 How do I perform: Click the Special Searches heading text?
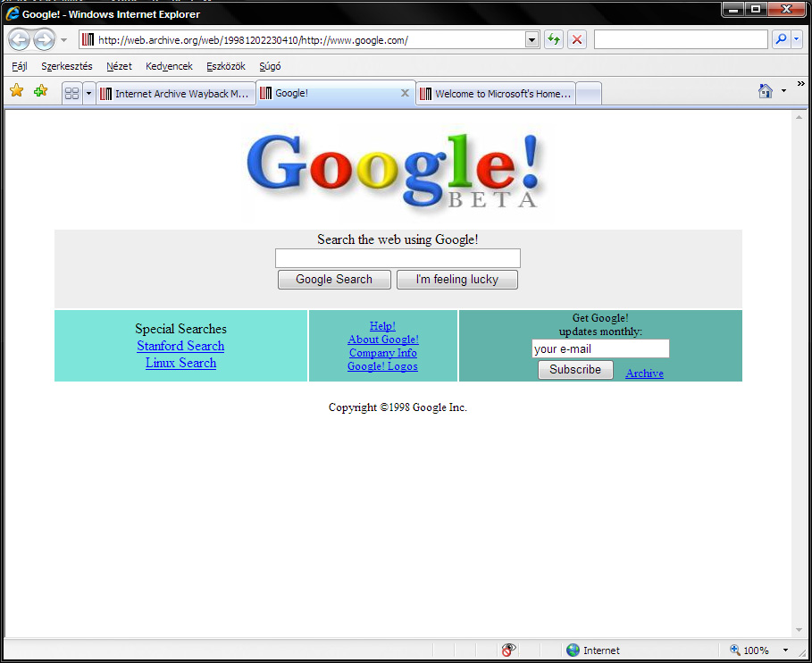coord(180,329)
